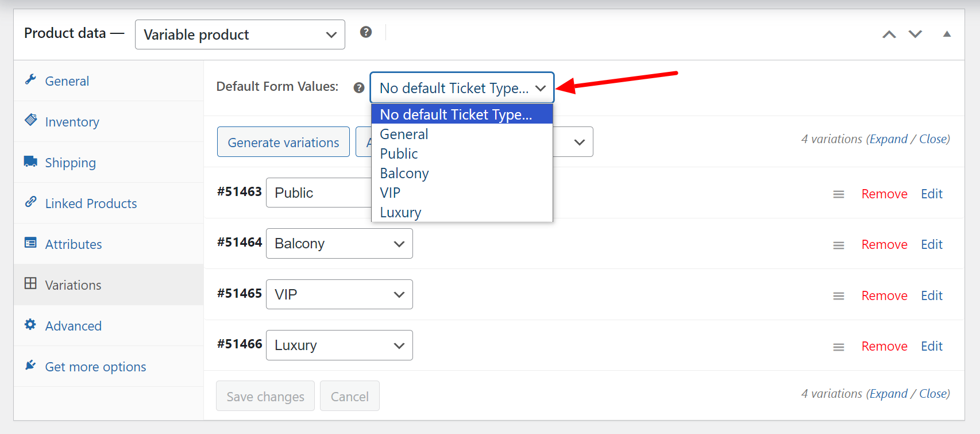
Task: Click drag handle for variation #51464
Action: (839, 245)
